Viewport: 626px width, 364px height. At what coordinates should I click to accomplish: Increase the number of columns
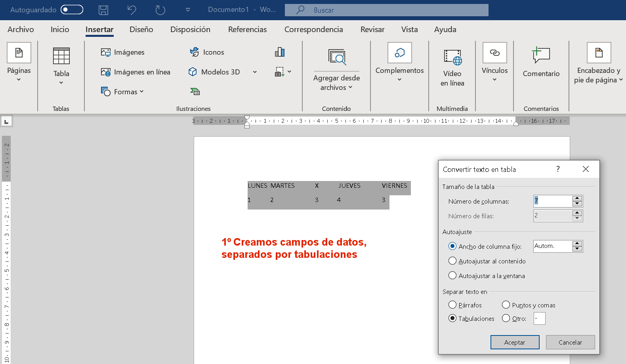pos(577,198)
